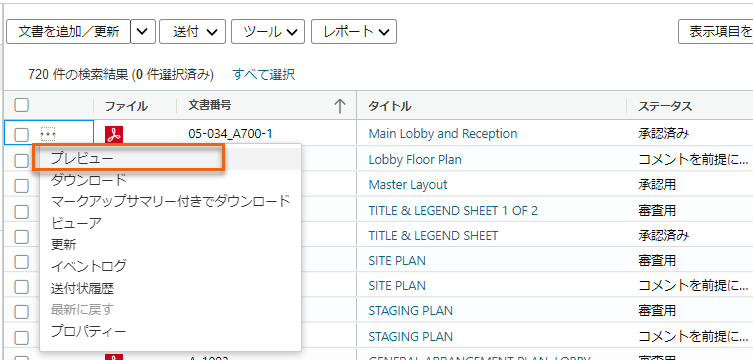Check the checkbox for STAGING PLAN 審査用 row
The height and width of the screenshot is (360, 753).
[x=22, y=312]
